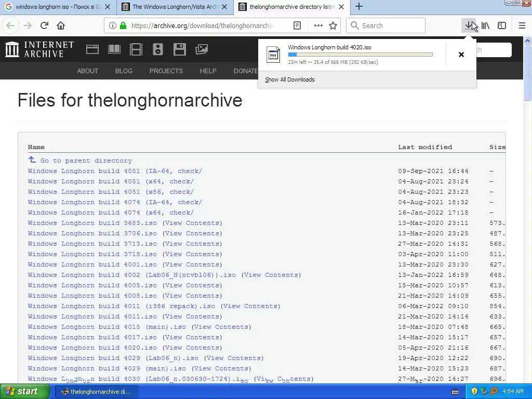Open the Texts book icon in header
This screenshot has width=532, height=399.
[x=114, y=49]
